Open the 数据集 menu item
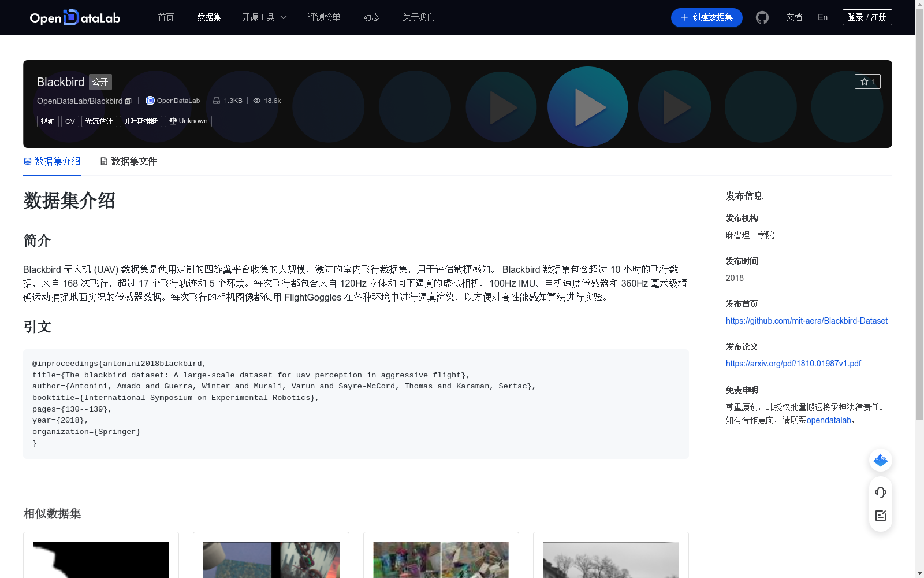924x578 pixels. pos(209,17)
